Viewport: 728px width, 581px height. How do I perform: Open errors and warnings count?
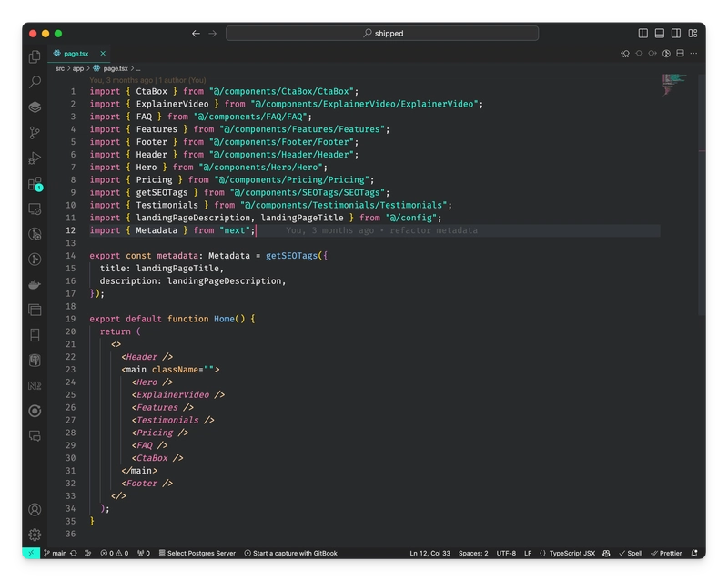click(x=115, y=553)
